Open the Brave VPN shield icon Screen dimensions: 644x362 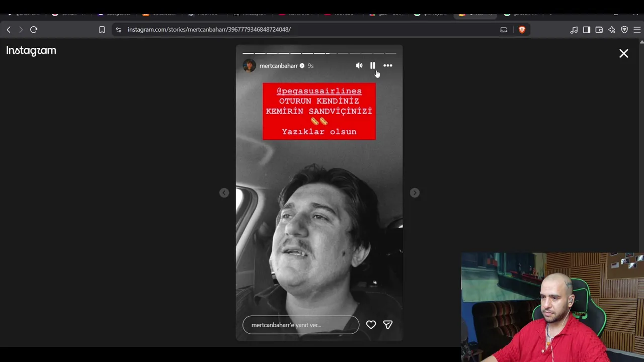[624, 30]
